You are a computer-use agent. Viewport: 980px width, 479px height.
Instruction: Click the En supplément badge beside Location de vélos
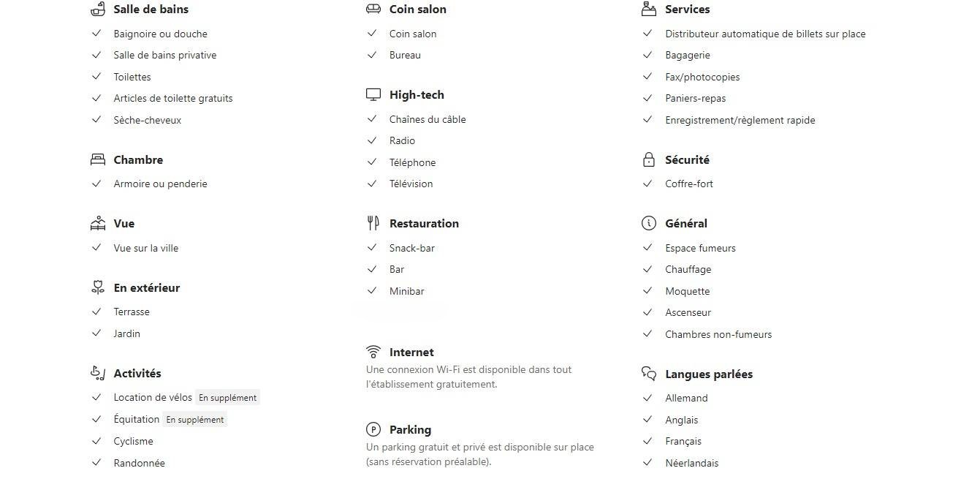[227, 398]
